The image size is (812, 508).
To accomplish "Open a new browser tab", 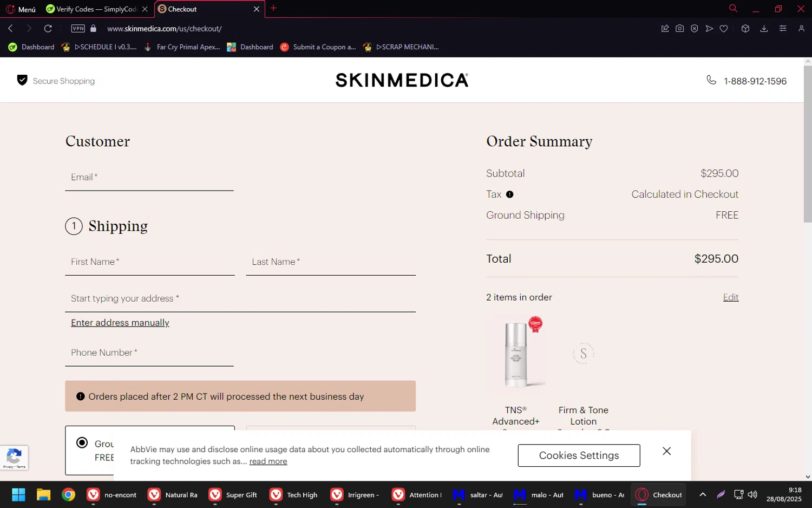I will click(273, 8).
